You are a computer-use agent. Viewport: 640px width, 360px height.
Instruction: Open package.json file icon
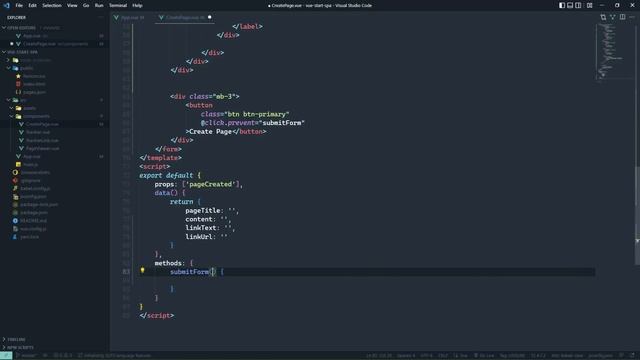pos(15,213)
